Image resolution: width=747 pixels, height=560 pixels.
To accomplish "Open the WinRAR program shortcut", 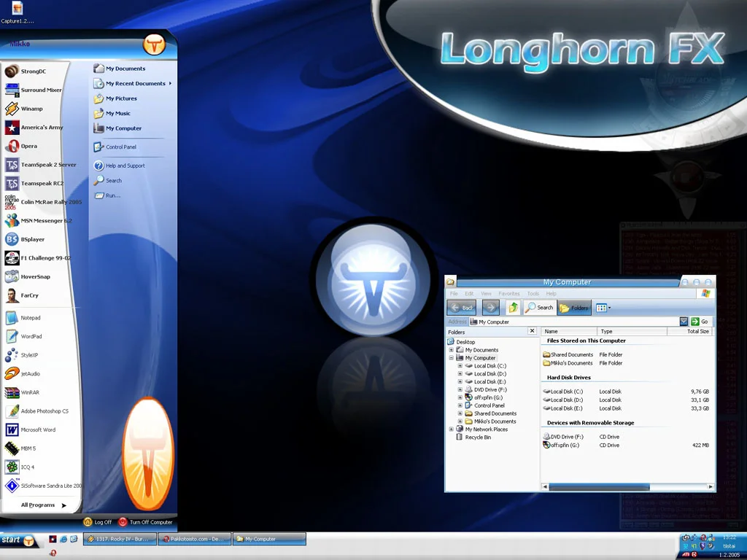I will pyautogui.click(x=29, y=392).
